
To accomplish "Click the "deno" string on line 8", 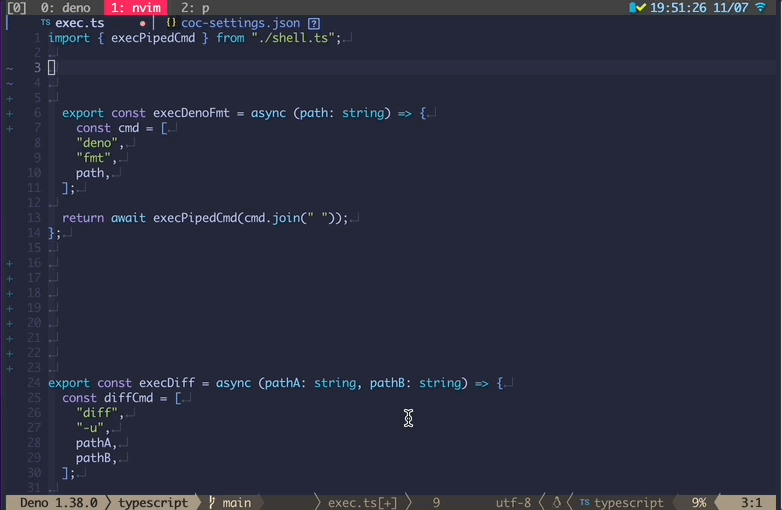I will (x=97, y=143).
